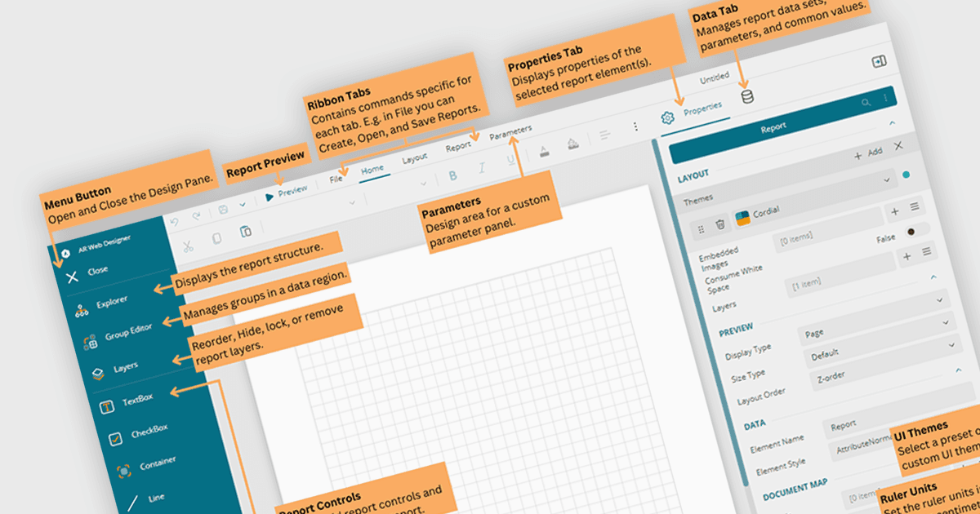Click the Save disk icon
Image resolution: width=980 pixels, height=514 pixels.
point(223,210)
